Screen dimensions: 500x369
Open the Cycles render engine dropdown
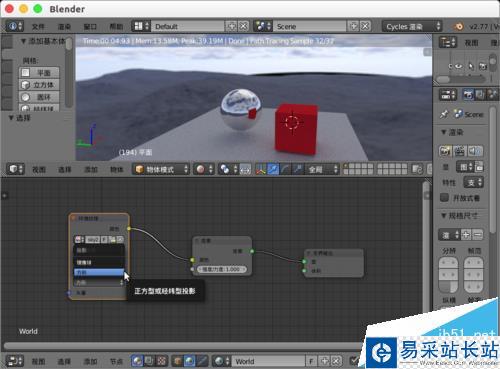[412, 26]
